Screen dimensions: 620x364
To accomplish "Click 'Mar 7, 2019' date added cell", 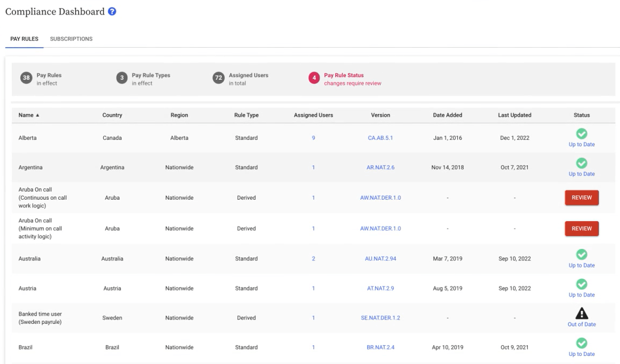I will coord(448,259).
